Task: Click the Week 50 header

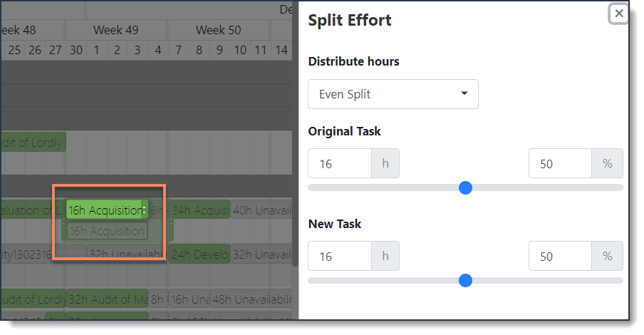Action: (x=218, y=30)
